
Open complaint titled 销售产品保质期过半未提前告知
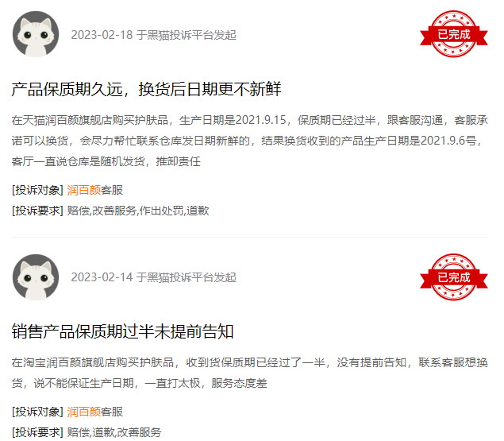pyautogui.click(x=122, y=331)
